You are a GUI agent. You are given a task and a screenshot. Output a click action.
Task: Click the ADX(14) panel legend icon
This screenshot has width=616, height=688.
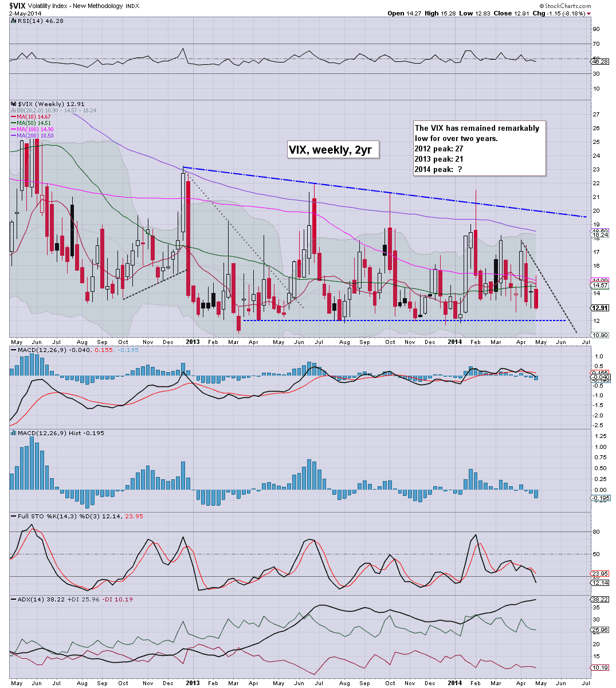14,599
